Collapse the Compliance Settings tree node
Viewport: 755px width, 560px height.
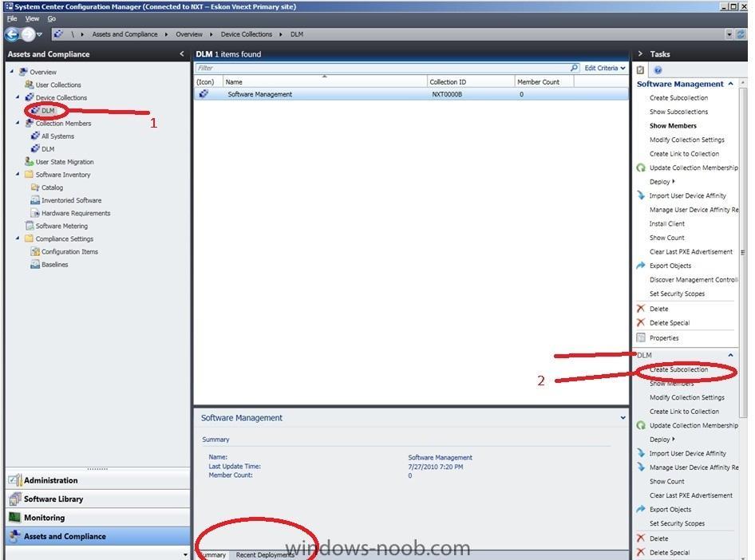pos(18,239)
